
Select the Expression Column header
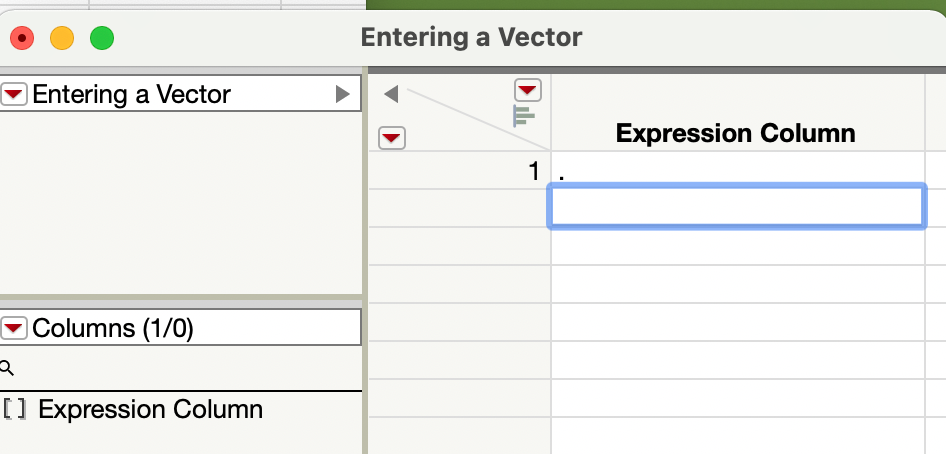pyautogui.click(x=736, y=133)
